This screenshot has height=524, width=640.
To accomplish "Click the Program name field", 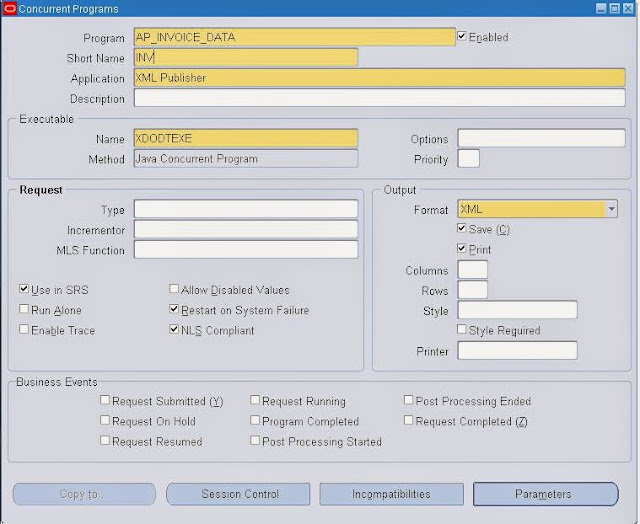I will 294,37.
